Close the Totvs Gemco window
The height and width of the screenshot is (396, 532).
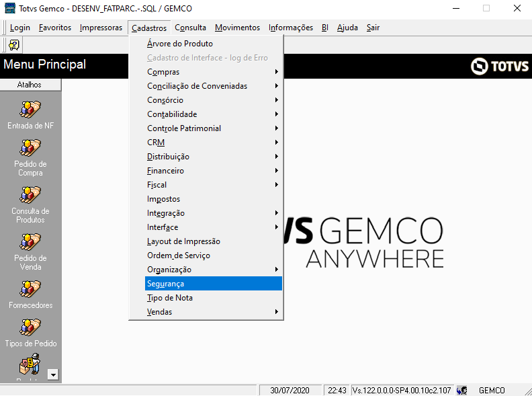click(x=517, y=8)
